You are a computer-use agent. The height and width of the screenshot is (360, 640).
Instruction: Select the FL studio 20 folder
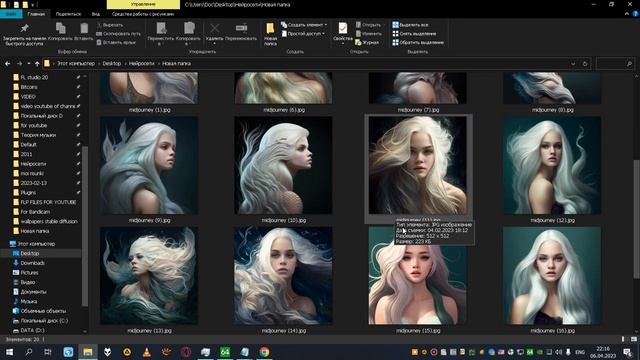[x=34, y=77]
